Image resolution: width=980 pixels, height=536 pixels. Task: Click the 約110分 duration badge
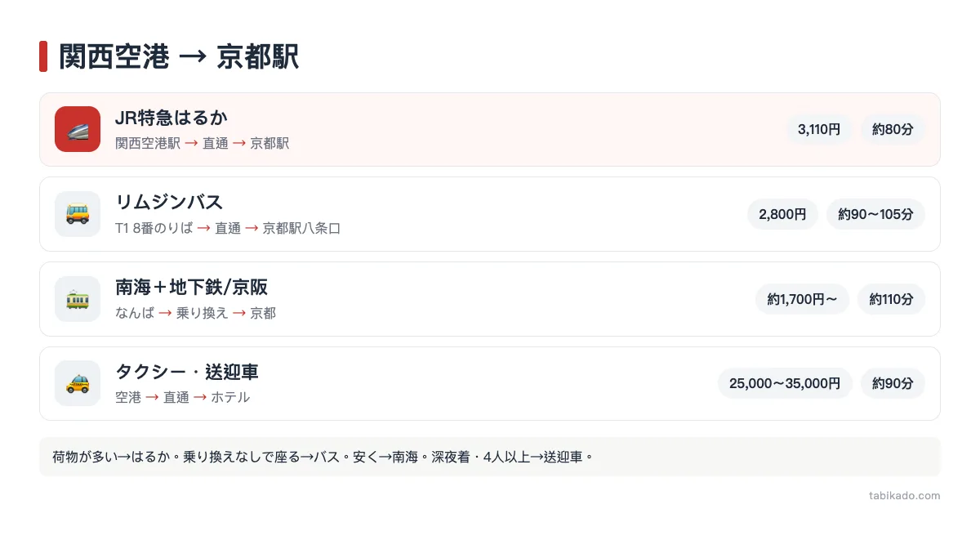891,299
